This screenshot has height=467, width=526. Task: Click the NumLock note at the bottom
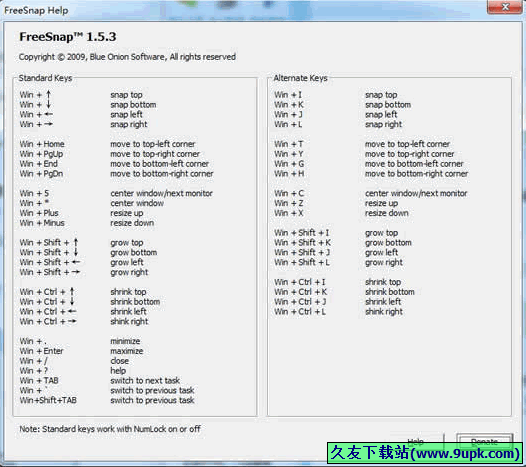pos(110,429)
